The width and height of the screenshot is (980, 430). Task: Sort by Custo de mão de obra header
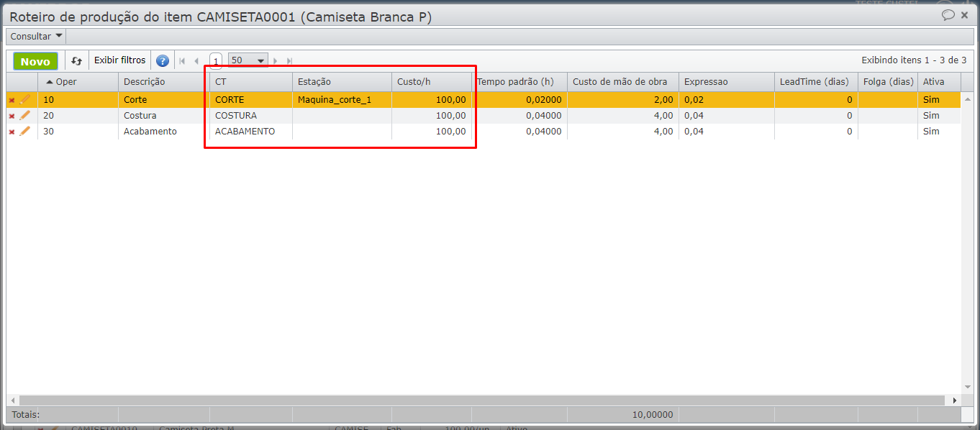pyautogui.click(x=623, y=81)
